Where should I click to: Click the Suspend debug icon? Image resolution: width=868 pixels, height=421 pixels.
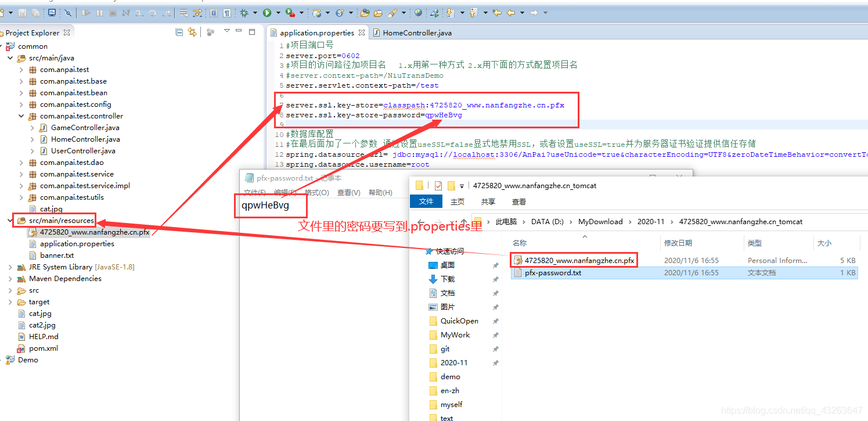tap(100, 13)
